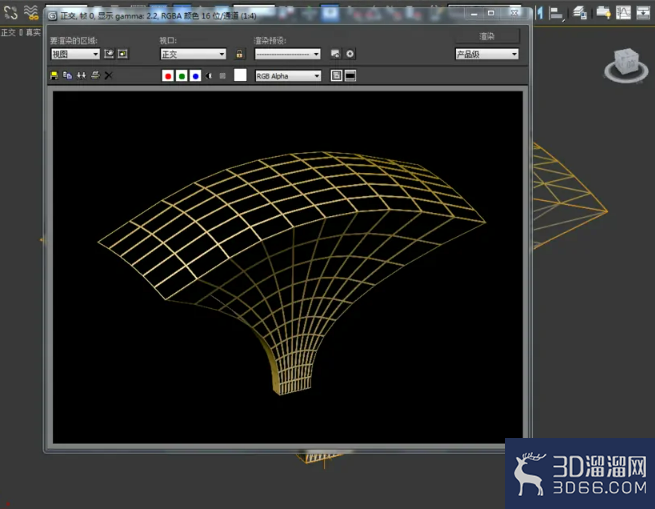Open the 产品级 production level dropdown

[x=487, y=54]
